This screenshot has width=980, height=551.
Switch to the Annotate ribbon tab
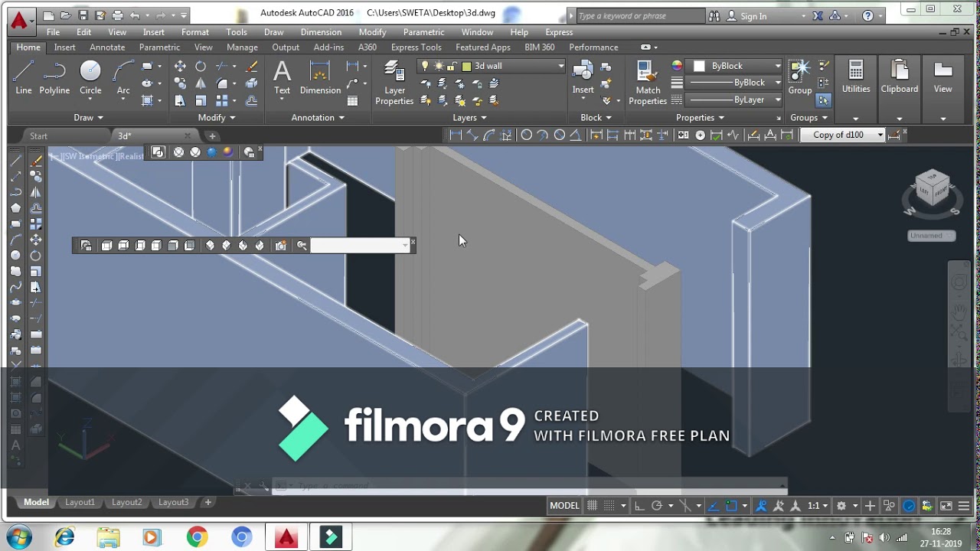pos(107,47)
